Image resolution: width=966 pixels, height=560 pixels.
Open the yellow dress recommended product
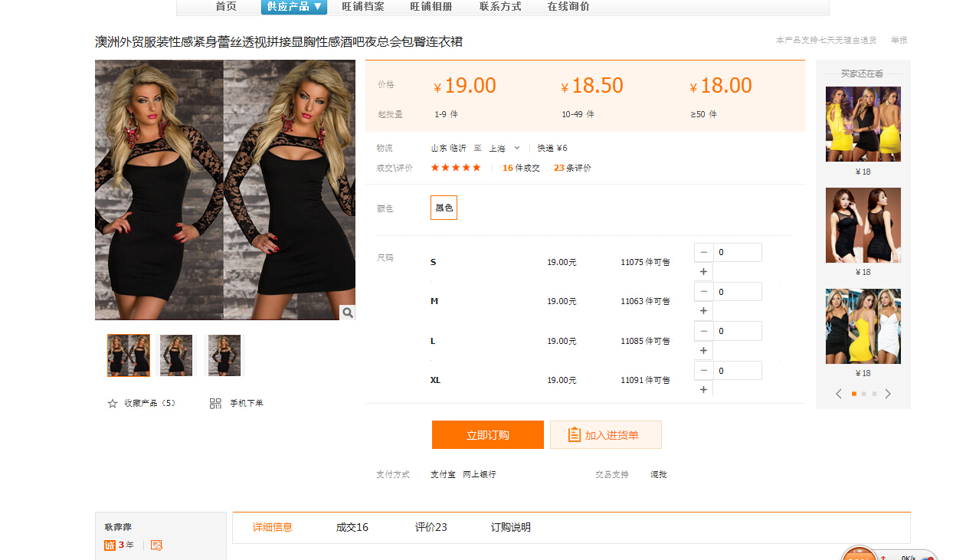click(x=863, y=124)
